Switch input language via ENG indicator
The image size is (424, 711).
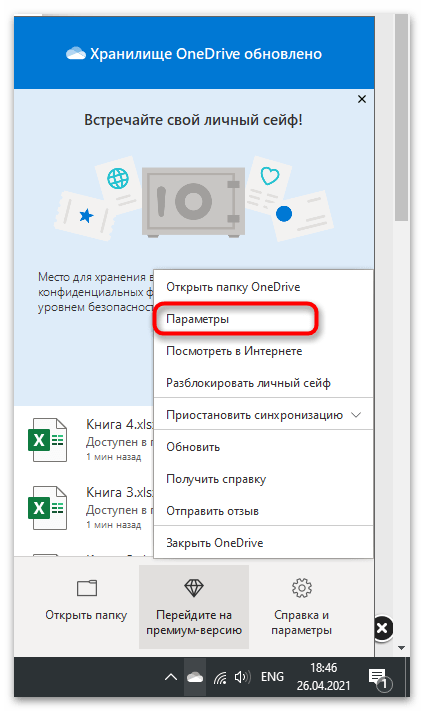tap(272, 677)
